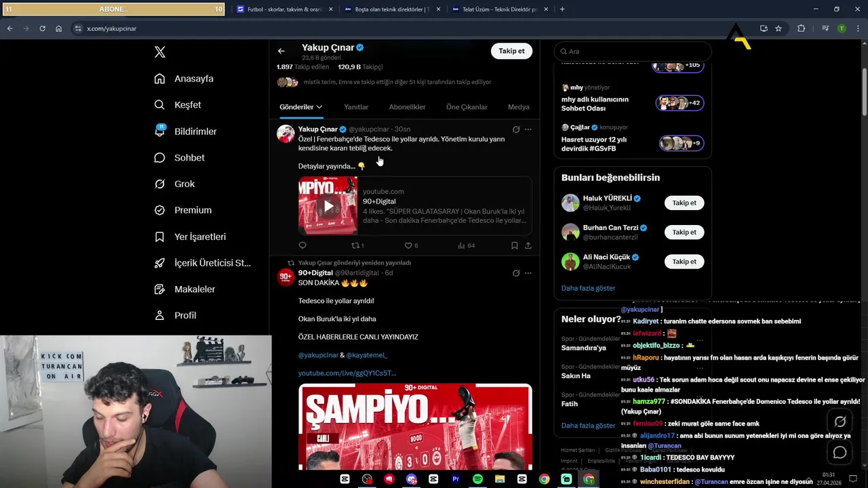This screenshot has height=488, width=868.
Task: View analytics of Tedesco tweet
Action: 467,245
